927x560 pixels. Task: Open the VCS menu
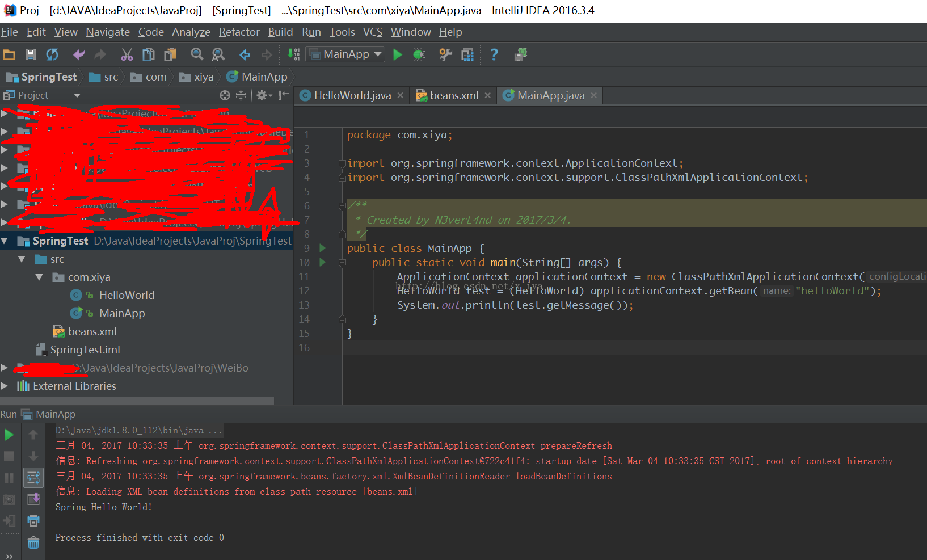pyautogui.click(x=373, y=32)
